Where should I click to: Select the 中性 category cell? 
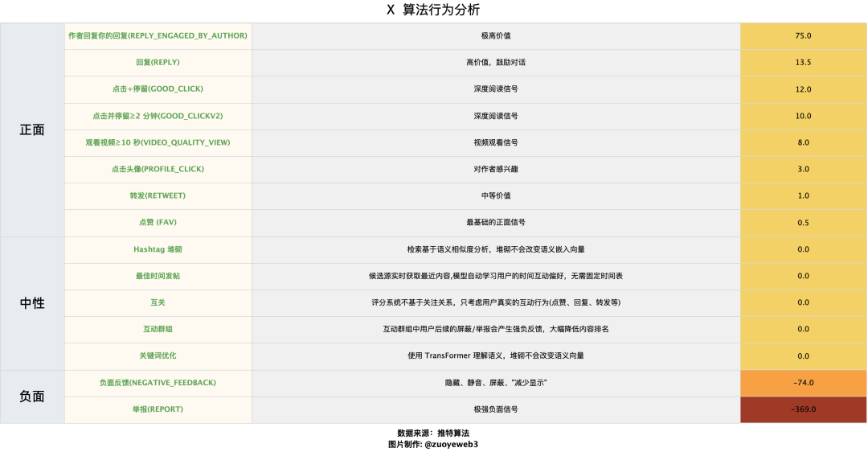pos(32,303)
